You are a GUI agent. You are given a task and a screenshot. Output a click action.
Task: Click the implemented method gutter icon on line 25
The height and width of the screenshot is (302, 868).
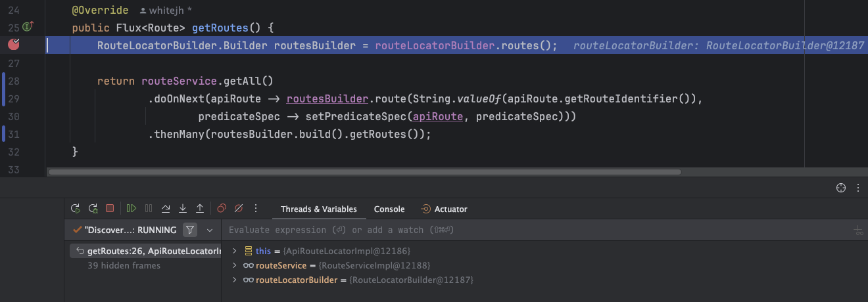coord(28,27)
